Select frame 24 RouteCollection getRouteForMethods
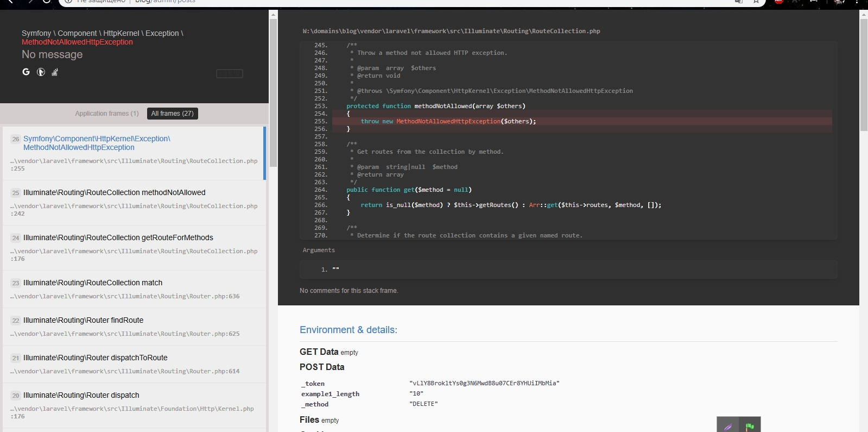Screen dimensions: 868x432 (134, 248)
